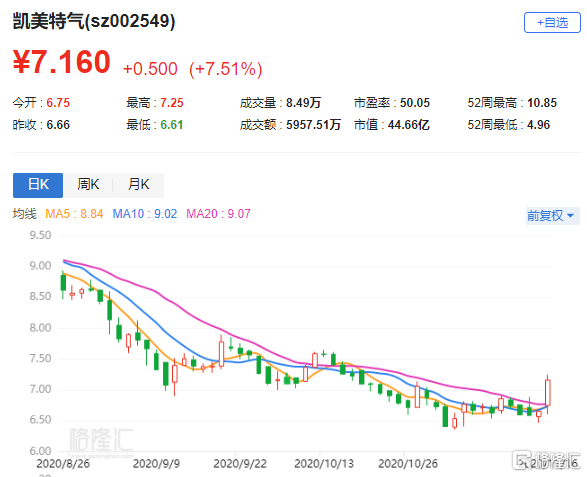The width and height of the screenshot is (587, 477).
Task: Click the last red candlestick on chart
Action: 548,393
